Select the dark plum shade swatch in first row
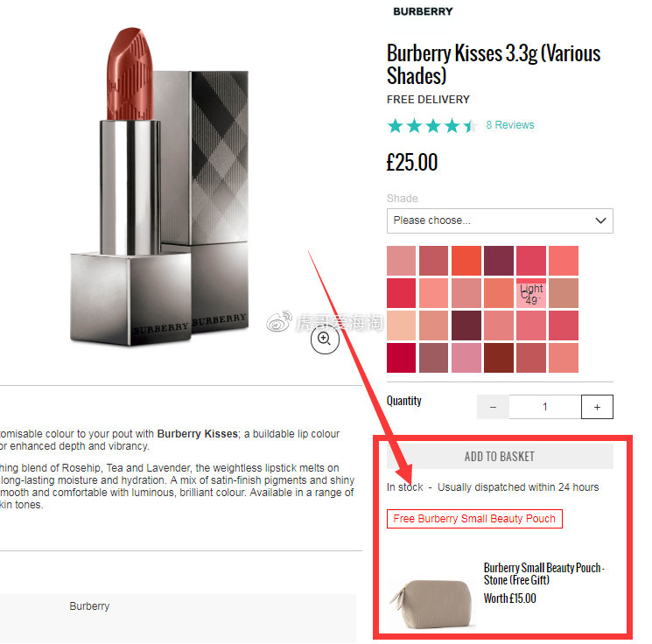652x644 pixels. click(499, 261)
